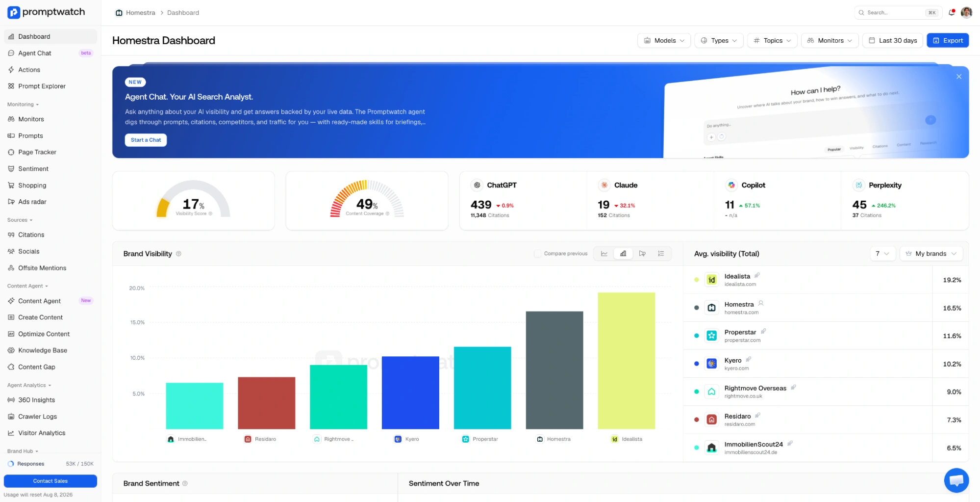Click the Content Coverage gauge
Viewport: 980px width, 502px height.
pyautogui.click(x=367, y=199)
